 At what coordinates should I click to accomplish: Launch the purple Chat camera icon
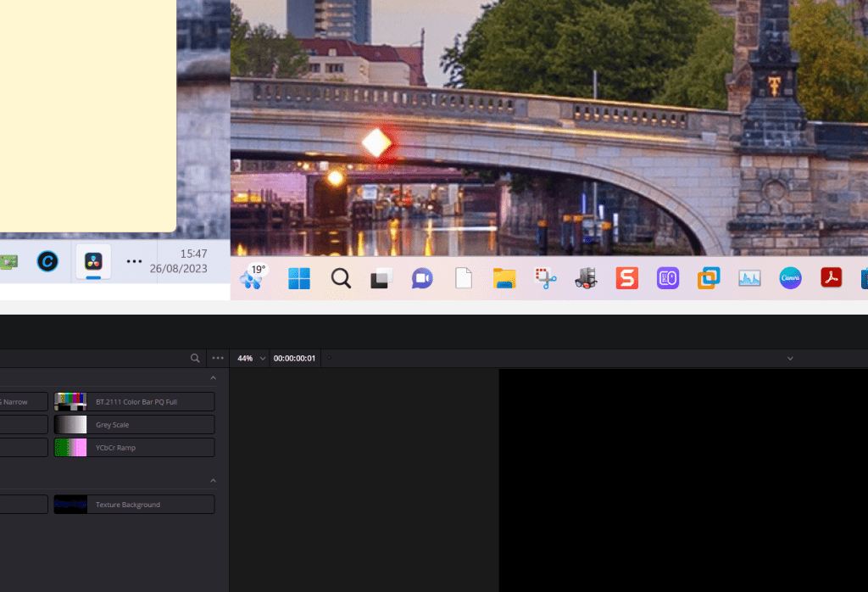click(422, 278)
